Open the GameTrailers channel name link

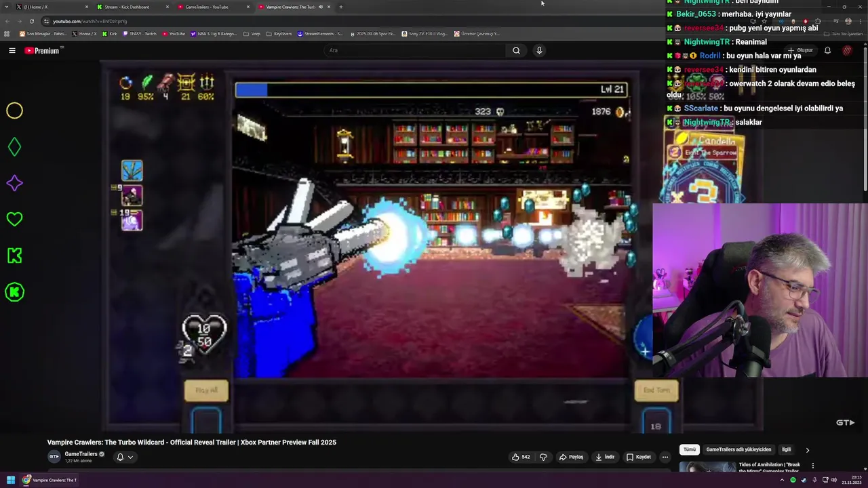coord(81,454)
